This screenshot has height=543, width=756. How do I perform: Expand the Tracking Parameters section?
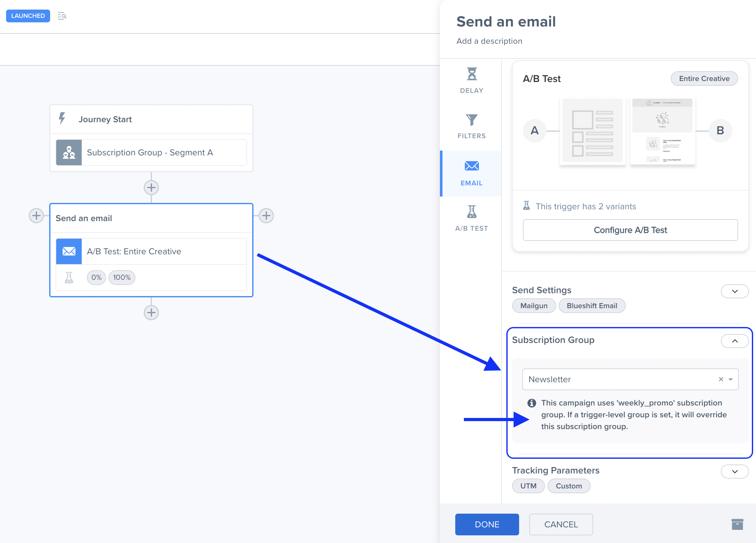coord(735,472)
